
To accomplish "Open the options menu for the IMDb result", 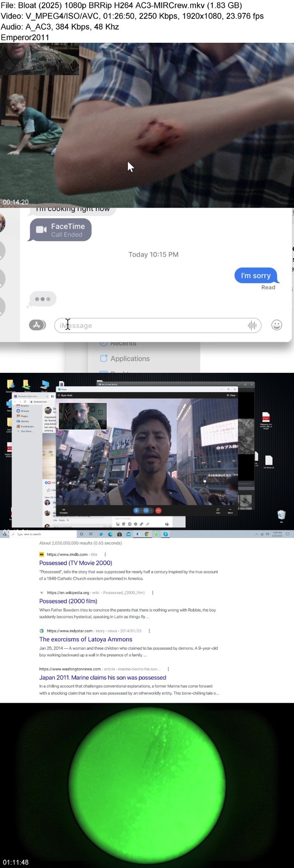I will 105,554.
